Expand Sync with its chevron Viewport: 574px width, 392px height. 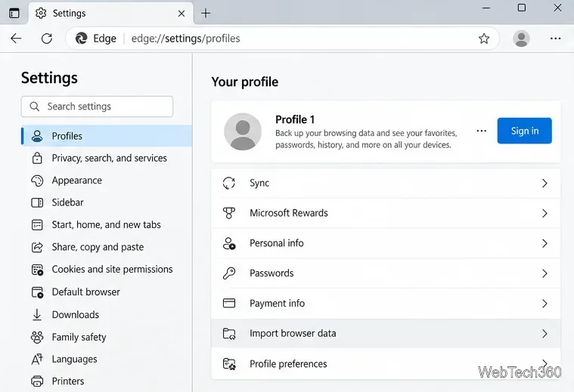pos(545,184)
